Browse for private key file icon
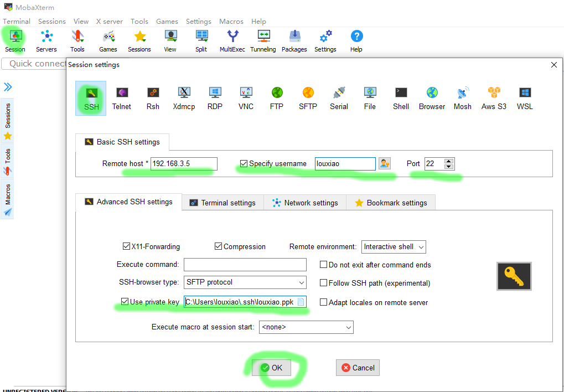Screen dimensions: 564x392 301,302
